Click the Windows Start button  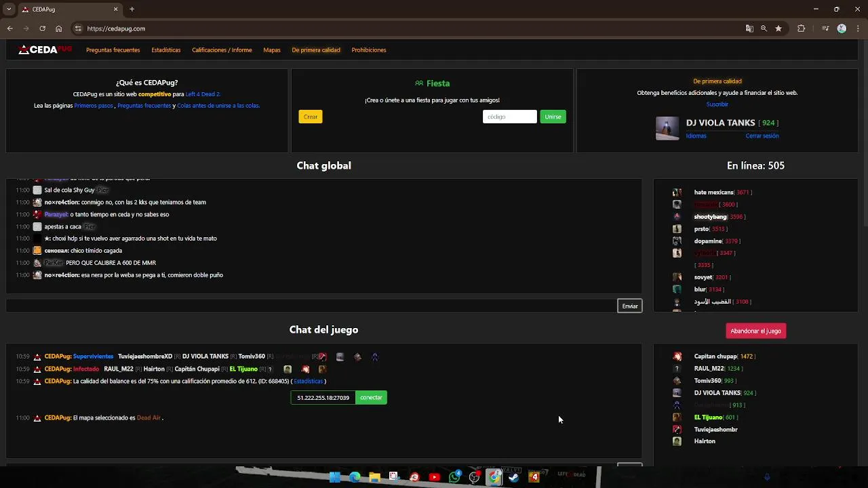(x=334, y=477)
